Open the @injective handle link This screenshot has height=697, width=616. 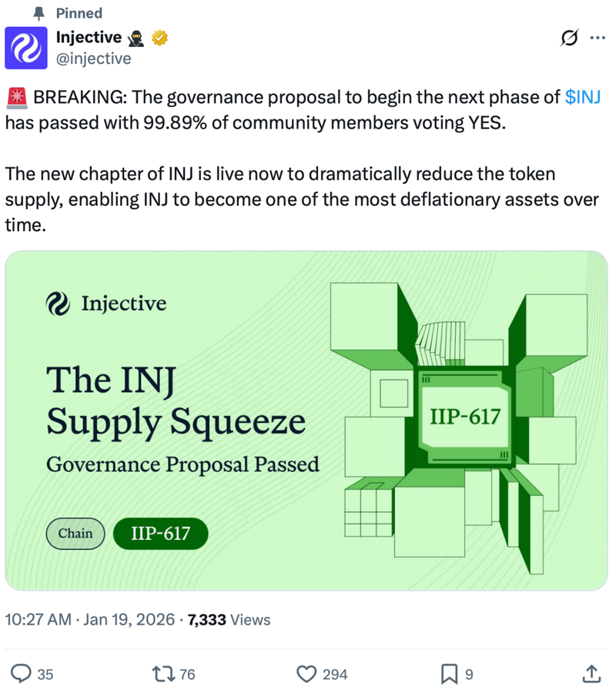(x=94, y=59)
